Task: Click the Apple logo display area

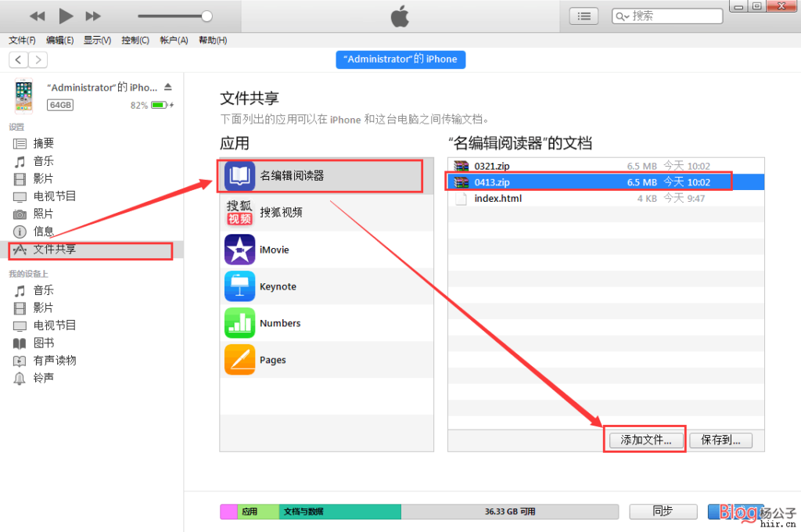Action: point(400,16)
